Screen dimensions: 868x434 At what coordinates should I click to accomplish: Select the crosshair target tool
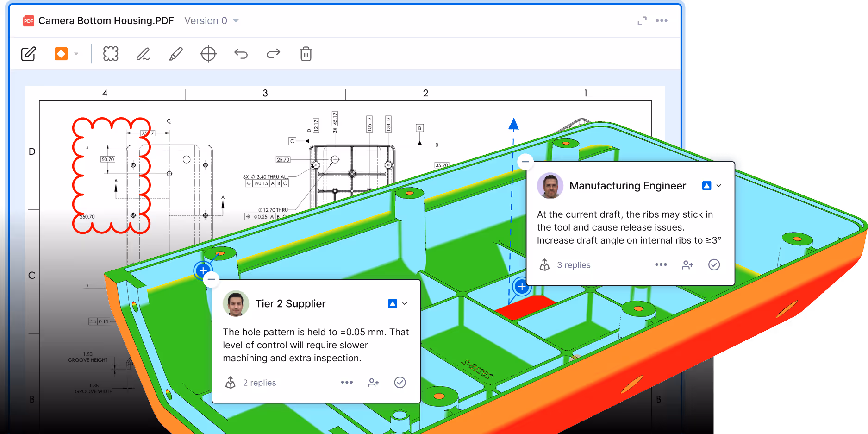point(208,54)
